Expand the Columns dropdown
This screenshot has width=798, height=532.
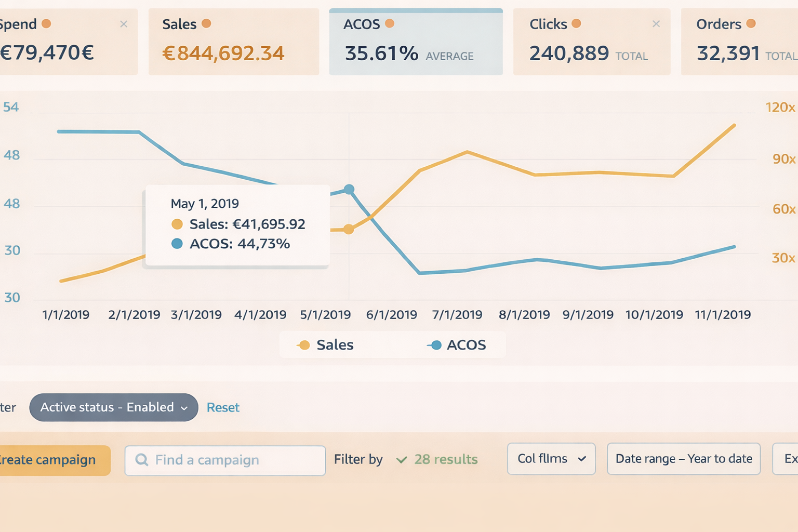coord(551,459)
